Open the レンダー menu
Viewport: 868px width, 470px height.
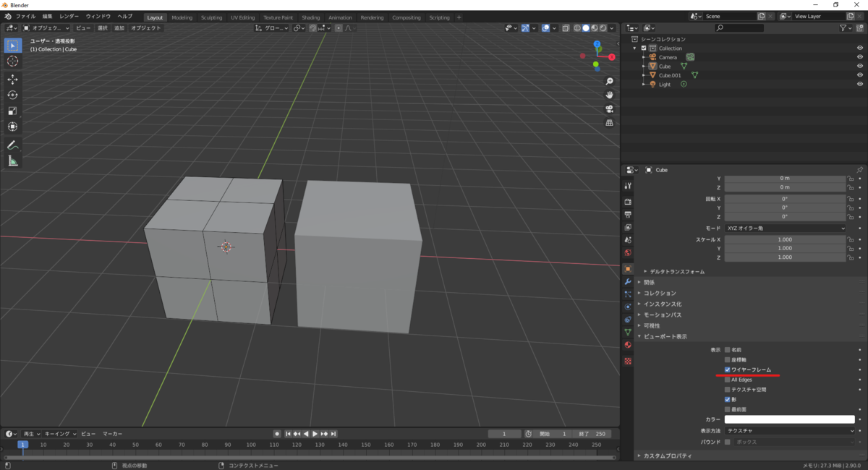coord(69,17)
